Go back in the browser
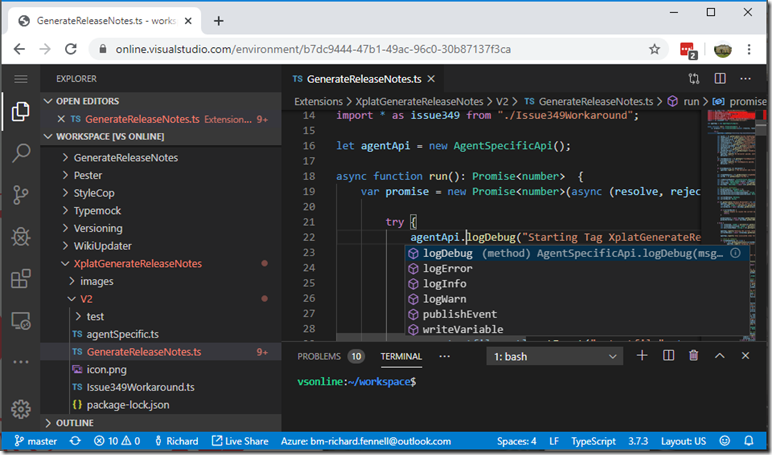772x455 pixels. (x=19, y=49)
